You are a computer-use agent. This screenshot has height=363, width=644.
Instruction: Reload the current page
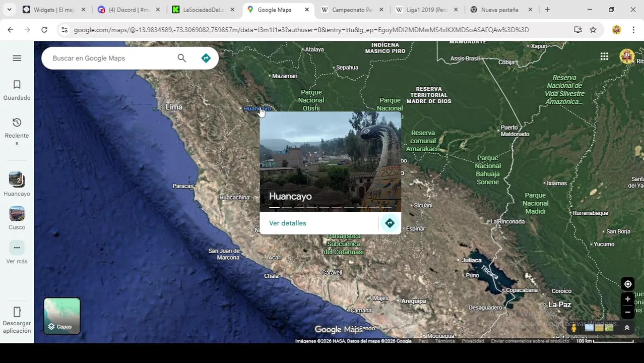44,30
